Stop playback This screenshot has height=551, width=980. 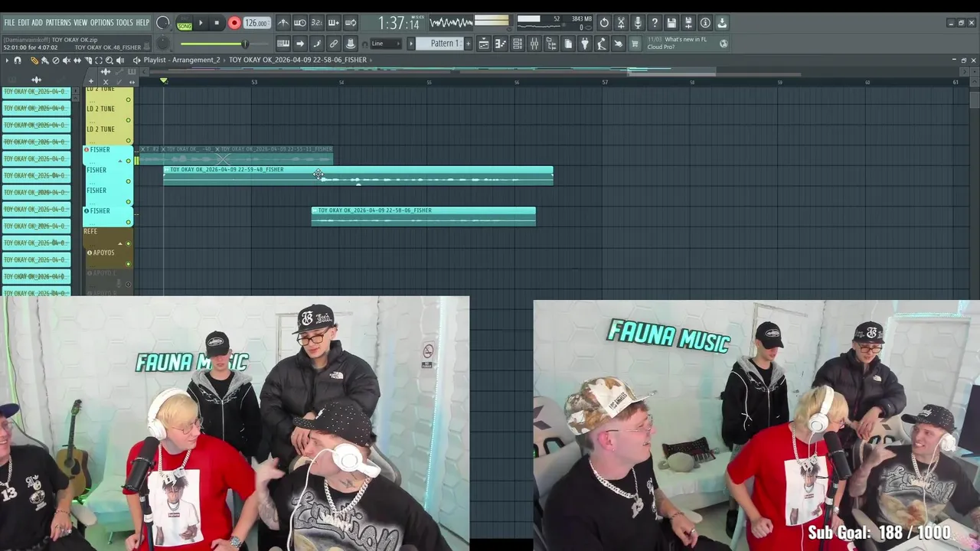tap(217, 23)
